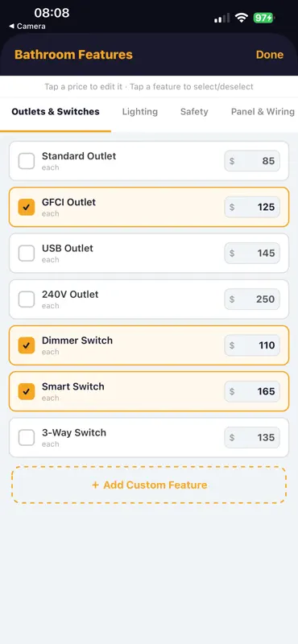Change the Smart Switch price of 165

(252, 391)
